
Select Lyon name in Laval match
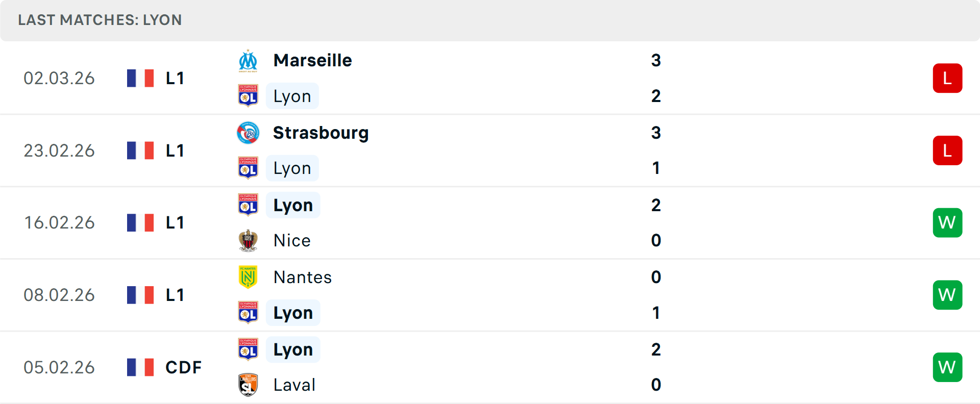[293, 350]
